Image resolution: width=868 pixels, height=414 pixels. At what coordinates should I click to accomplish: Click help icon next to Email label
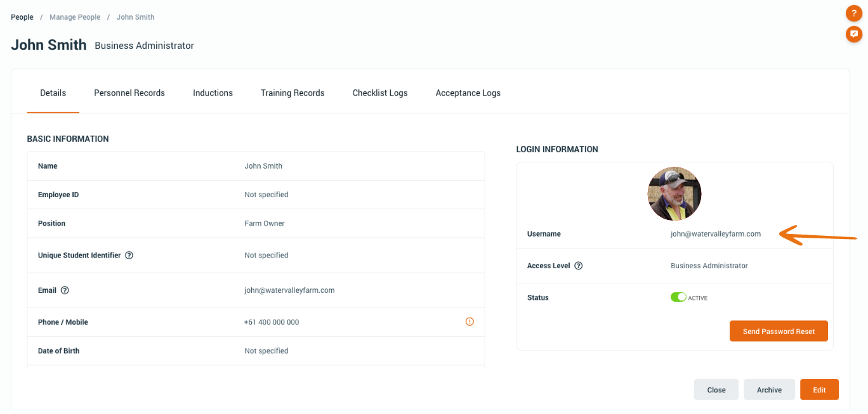coord(64,290)
